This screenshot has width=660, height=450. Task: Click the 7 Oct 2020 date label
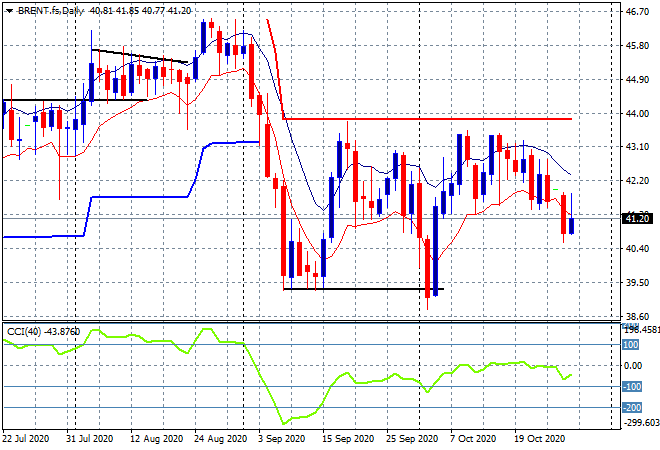point(473,439)
